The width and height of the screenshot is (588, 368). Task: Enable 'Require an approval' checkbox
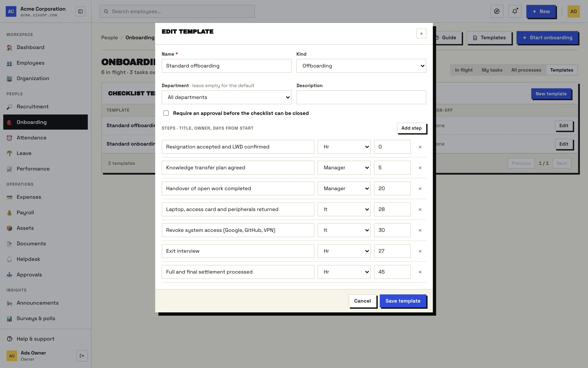point(166,113)
